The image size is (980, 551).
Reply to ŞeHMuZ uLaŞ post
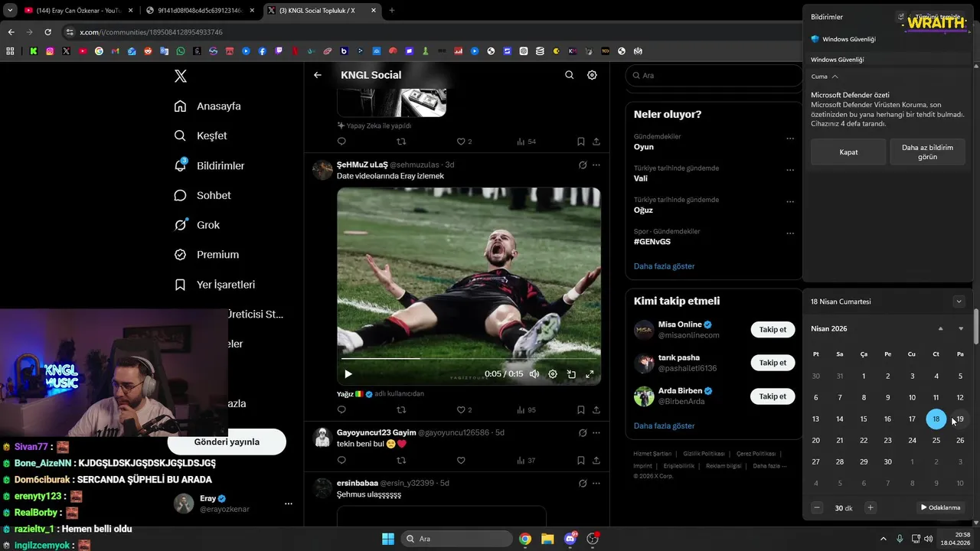coord(341,409)
